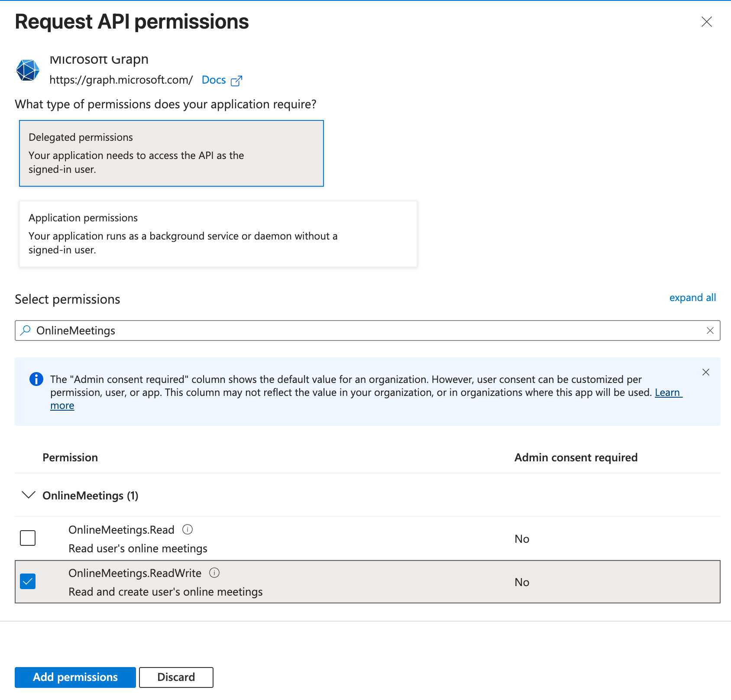Image resolution: width=731 pixels, height=700 pixels.
Task: Click the info icon next to OnlineMeetings.ReadWrite
Action: coord(214,573)
